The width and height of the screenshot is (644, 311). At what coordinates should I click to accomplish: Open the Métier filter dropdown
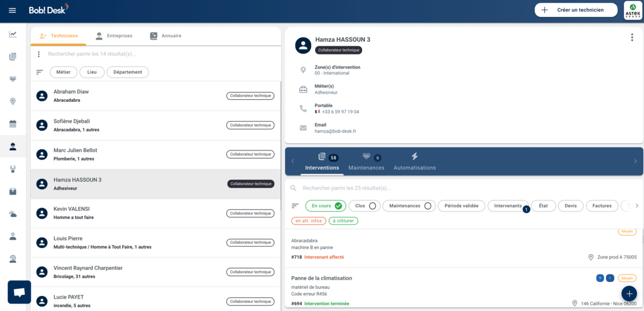(x=63, y=72)
